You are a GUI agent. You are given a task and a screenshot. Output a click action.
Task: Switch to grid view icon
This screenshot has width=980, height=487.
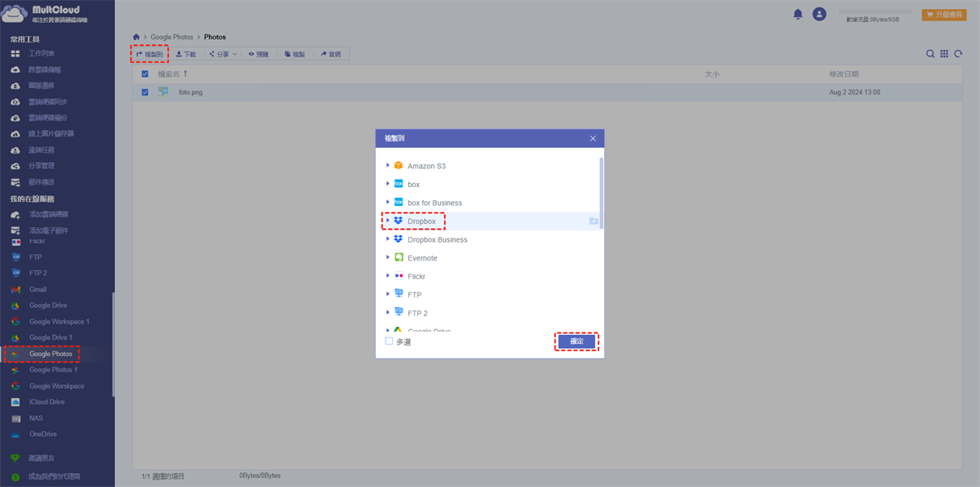pyautogui.click(x=944, y=54)
